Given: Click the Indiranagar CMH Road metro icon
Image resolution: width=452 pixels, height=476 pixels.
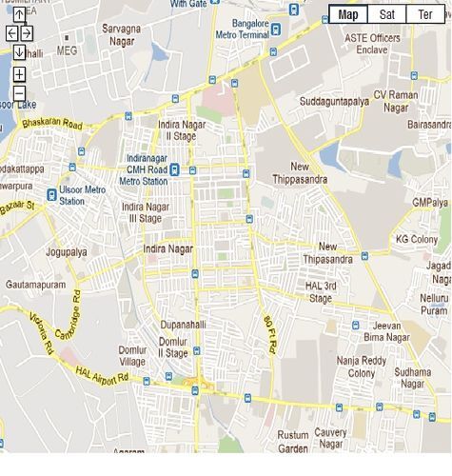Looking at the screenshot, I should [174, 169].
